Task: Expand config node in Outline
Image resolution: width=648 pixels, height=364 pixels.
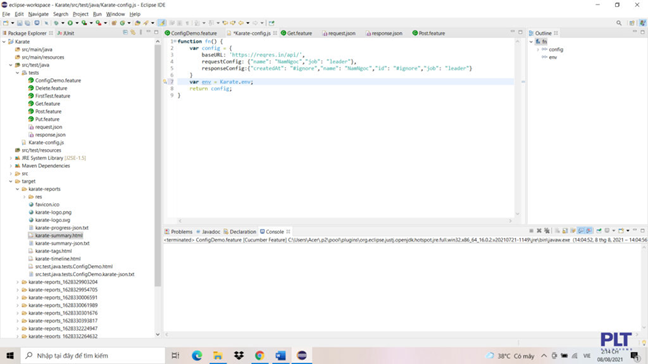Action: point(538,50)
